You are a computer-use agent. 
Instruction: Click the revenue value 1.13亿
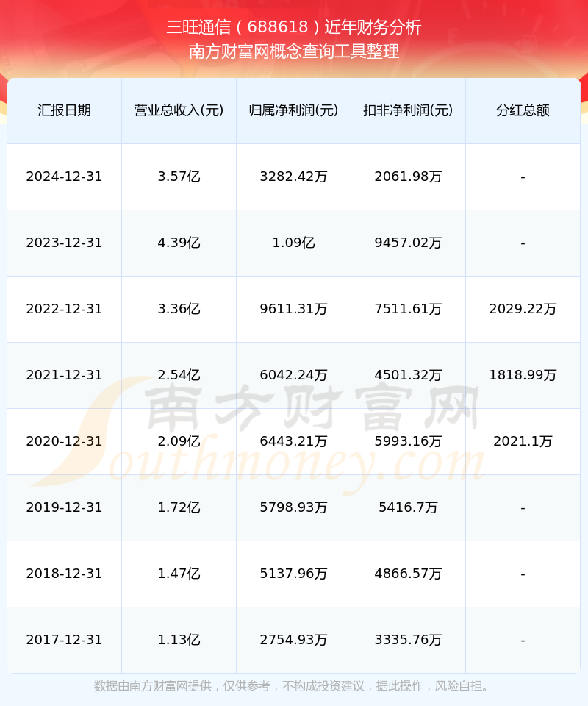click(x=179, y=640)
